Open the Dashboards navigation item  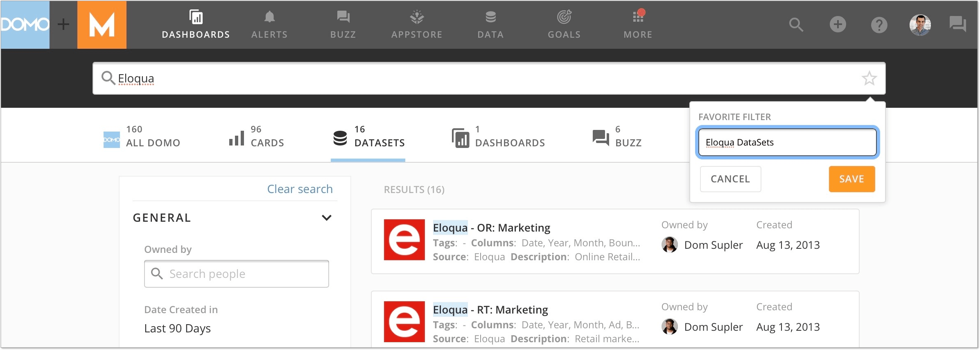[196, 25]
